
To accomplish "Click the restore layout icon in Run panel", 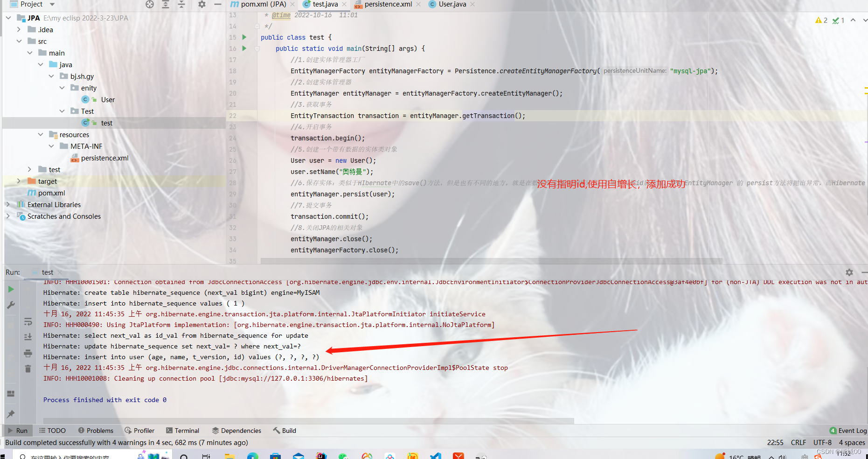I will 11,394.
